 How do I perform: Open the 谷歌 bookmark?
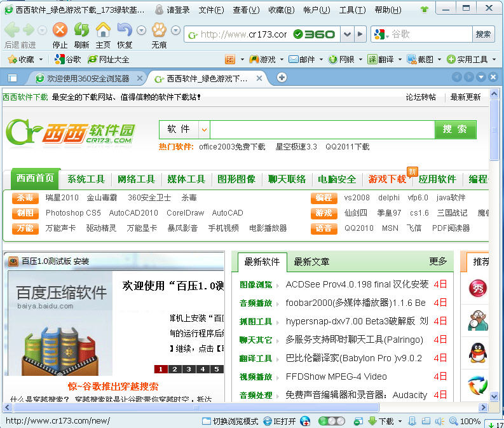click(x=68, y=60)
